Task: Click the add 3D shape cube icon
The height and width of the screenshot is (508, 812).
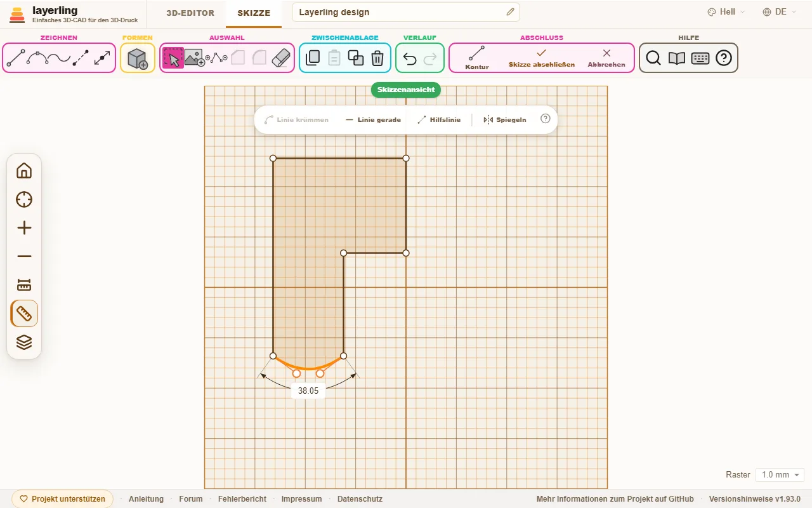Action: [x=138, y=58]
